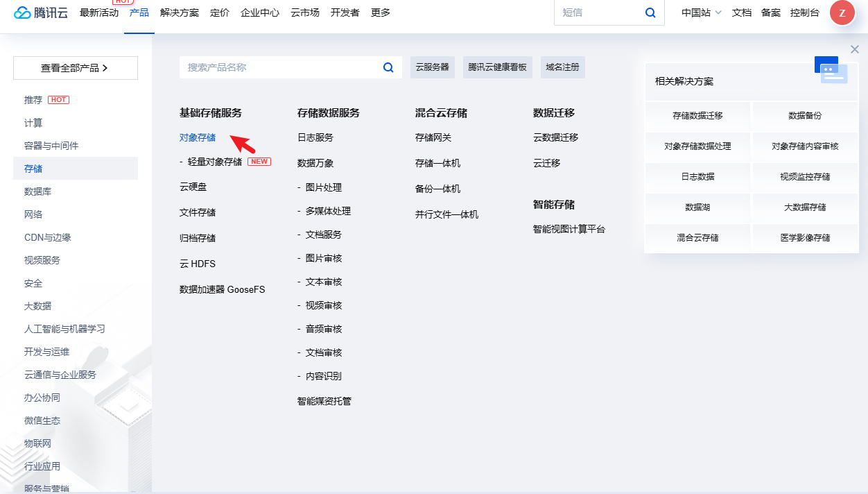Open the 文档 link
Viewport: 868px width, 494px height.
[x=742, y=12]
